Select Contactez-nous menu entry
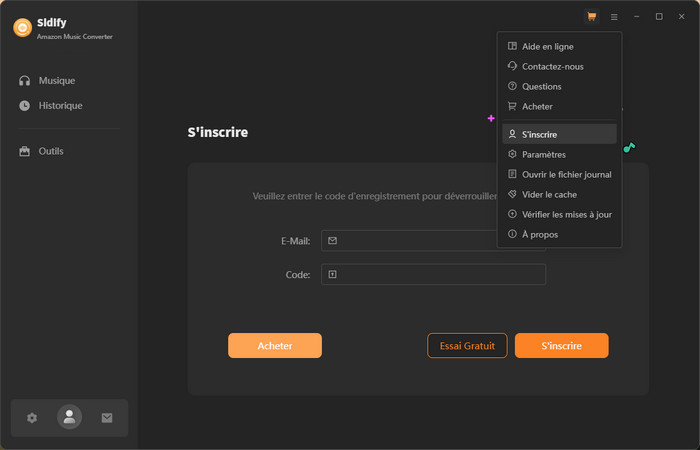The image size is (700, 450). [552, 66]
